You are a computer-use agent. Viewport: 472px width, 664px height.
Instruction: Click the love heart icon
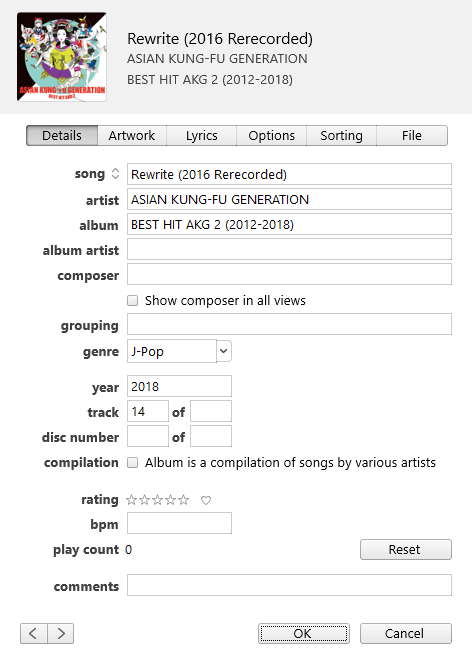click(206, 500)
